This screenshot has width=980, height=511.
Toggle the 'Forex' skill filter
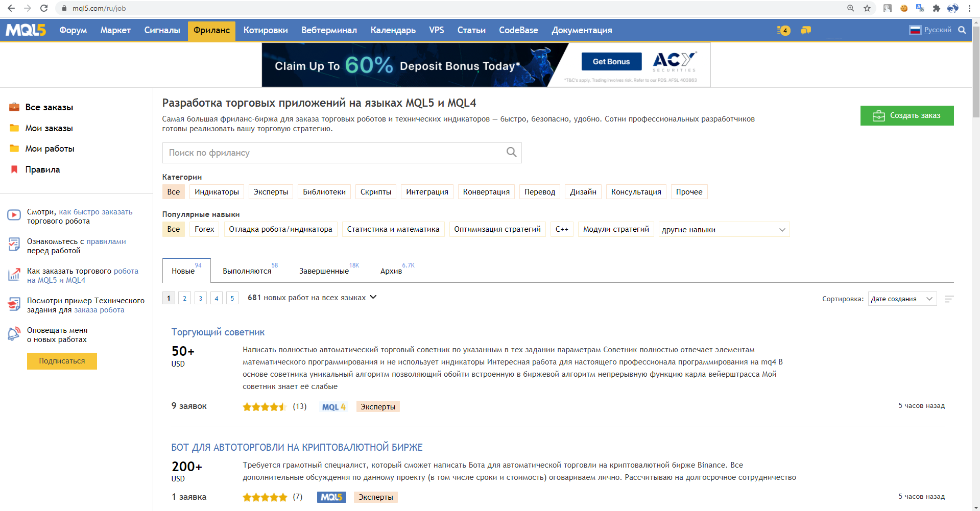click(204, 229)
